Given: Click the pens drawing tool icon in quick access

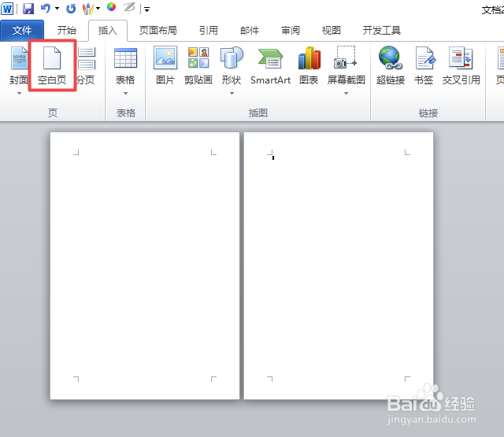Looking at the screenshot, I should 88,9.
